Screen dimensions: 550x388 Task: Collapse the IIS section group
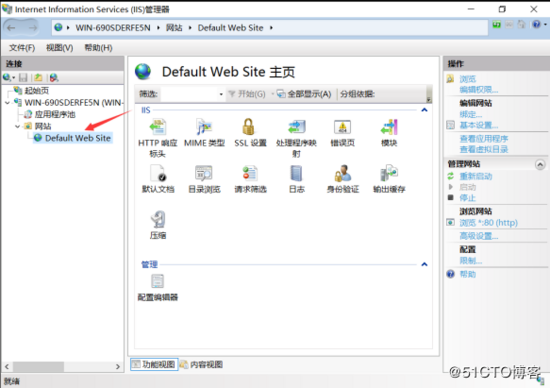(x=424, y=110)
